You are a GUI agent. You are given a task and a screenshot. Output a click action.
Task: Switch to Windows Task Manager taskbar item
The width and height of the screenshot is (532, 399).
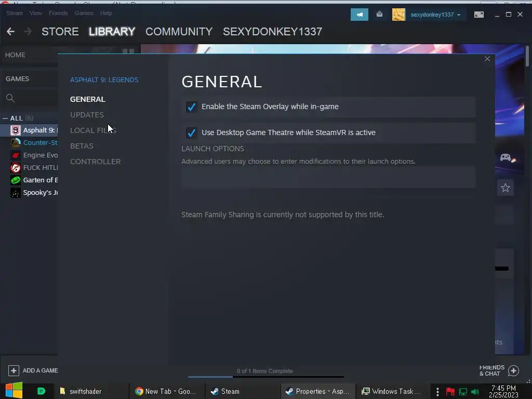pos(392,392)
